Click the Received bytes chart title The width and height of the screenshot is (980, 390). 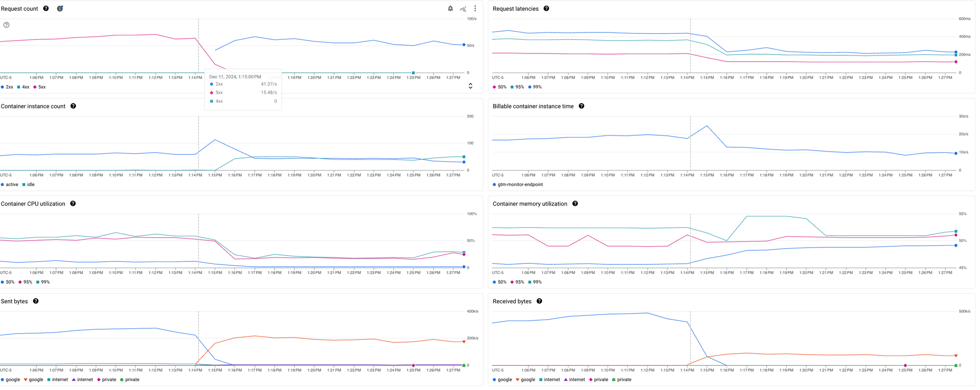[512, 301]
